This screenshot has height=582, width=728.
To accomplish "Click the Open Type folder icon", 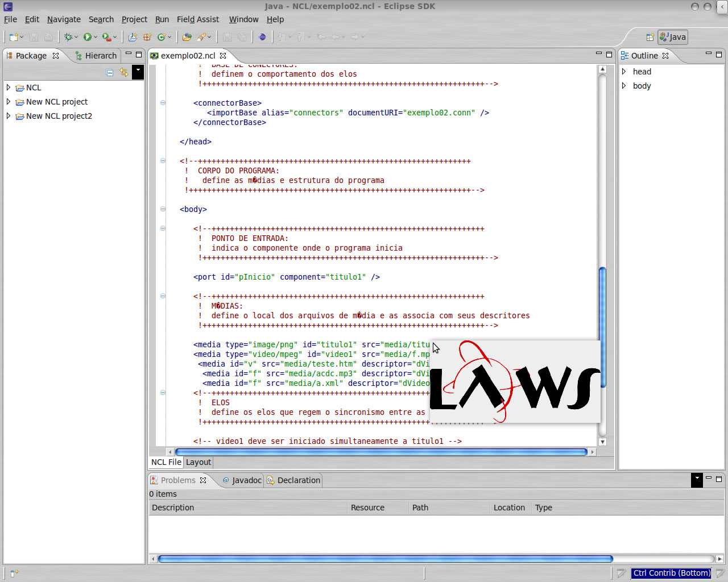I will point(187,37).
